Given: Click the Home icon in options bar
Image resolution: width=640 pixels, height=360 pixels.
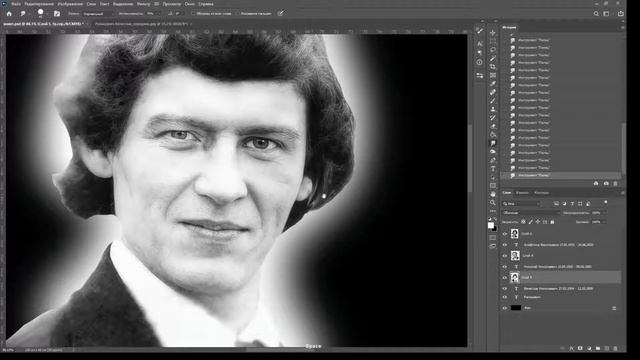Looking at the screenshot, I should click(9, 13).
